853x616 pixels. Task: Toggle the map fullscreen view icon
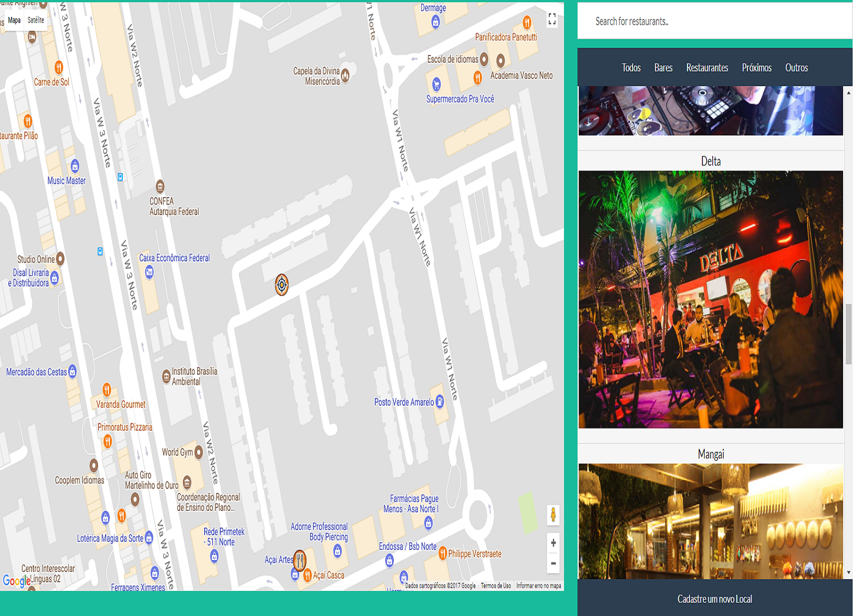(x=552, y=19)
